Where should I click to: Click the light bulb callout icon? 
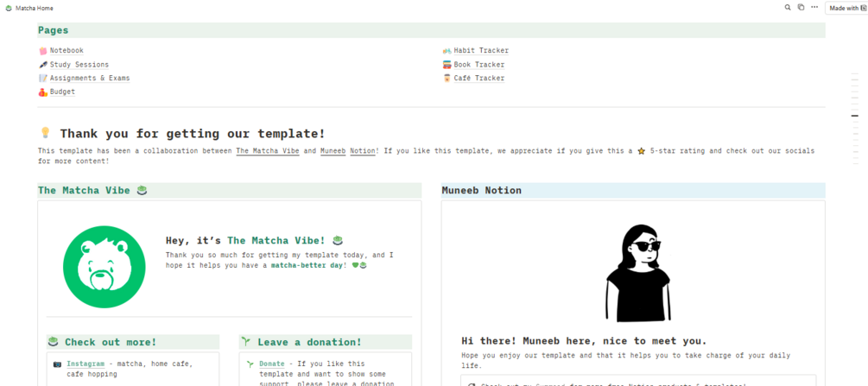(x=46, y=133)
